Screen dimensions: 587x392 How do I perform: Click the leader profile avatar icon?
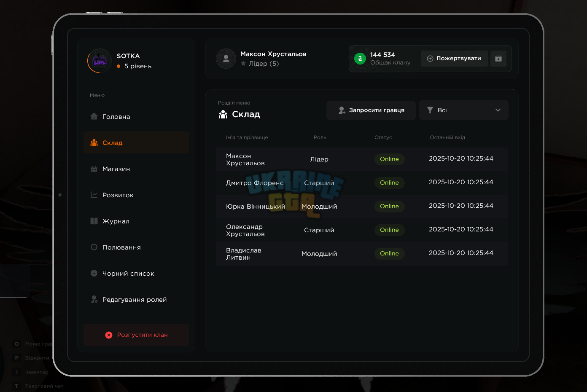click(226, 59)
